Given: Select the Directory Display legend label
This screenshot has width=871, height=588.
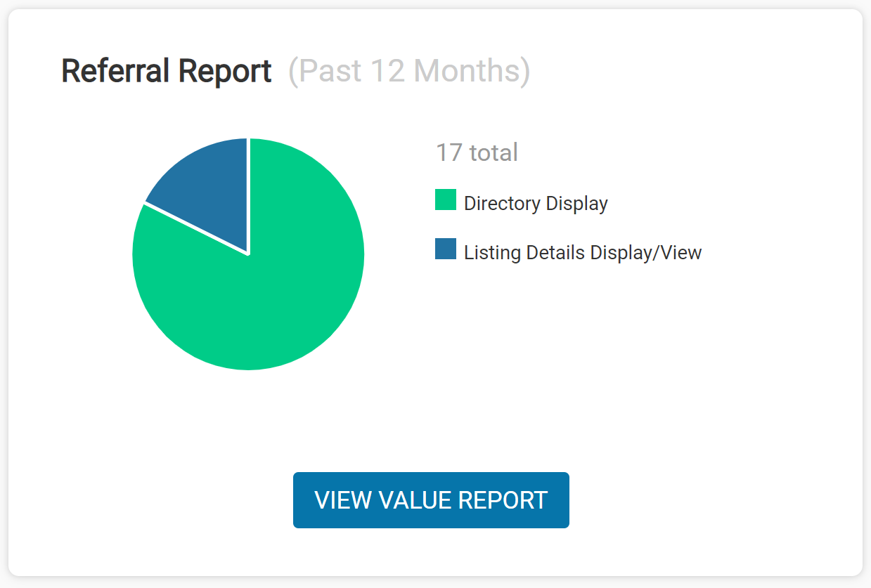Looking at the screenshot, I should (535, 203).
